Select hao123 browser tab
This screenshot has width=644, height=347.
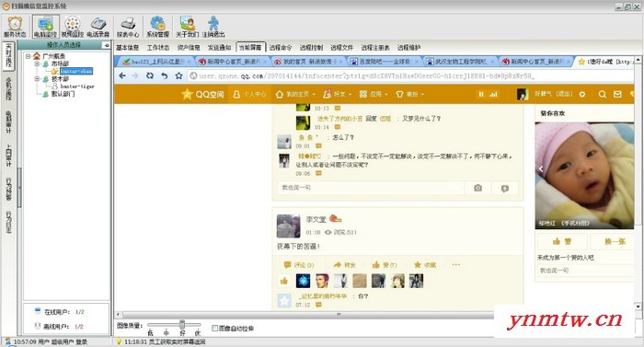[x=157, y=62]
